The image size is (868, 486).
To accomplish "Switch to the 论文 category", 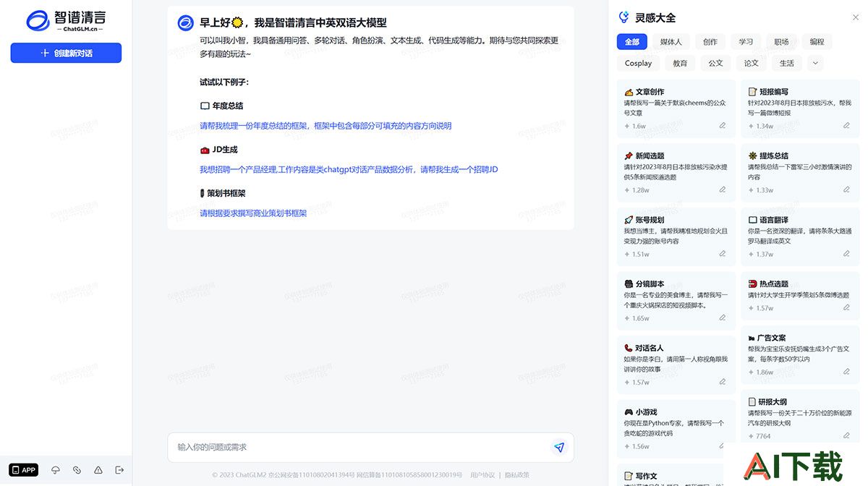I will coord(751,63).
